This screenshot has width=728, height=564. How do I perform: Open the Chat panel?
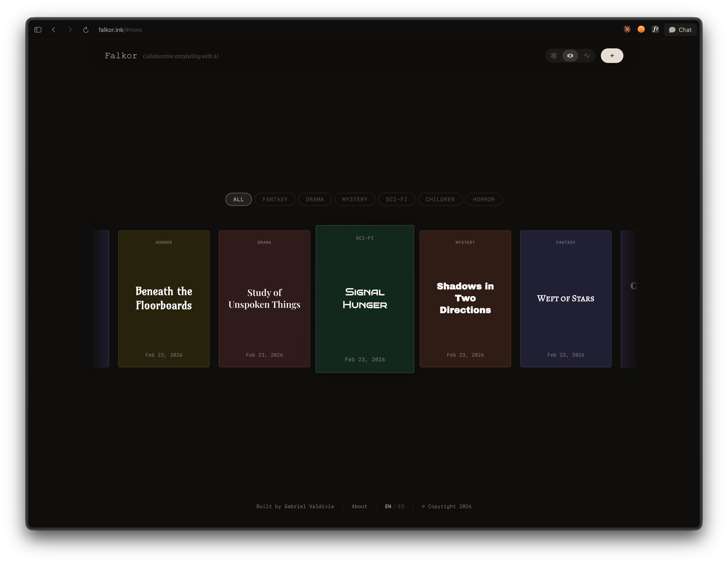(680, 30)
